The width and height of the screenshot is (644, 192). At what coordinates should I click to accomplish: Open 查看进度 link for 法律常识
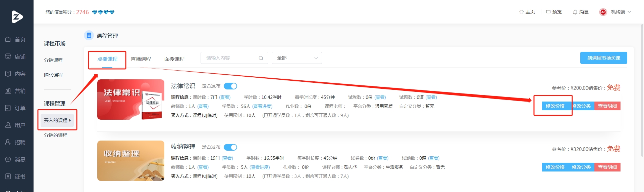(262, 106)
